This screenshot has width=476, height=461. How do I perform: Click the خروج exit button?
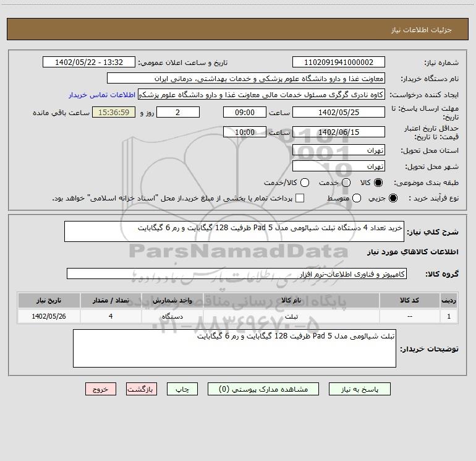pyautogui.click(x=101, y=389)
